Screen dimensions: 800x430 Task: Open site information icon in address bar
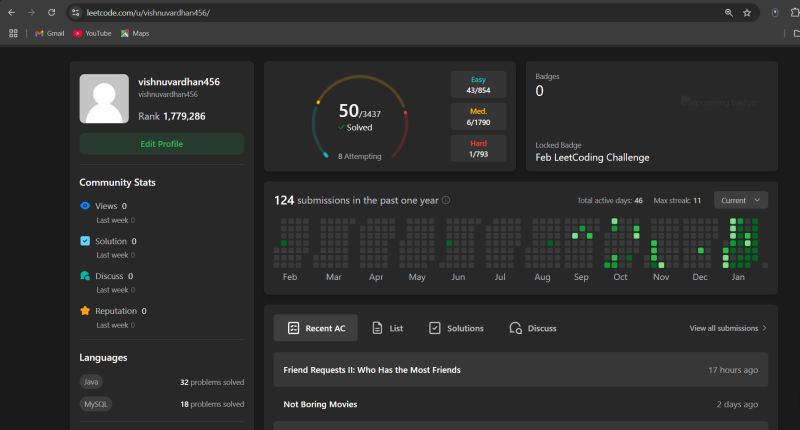(76, 13)
